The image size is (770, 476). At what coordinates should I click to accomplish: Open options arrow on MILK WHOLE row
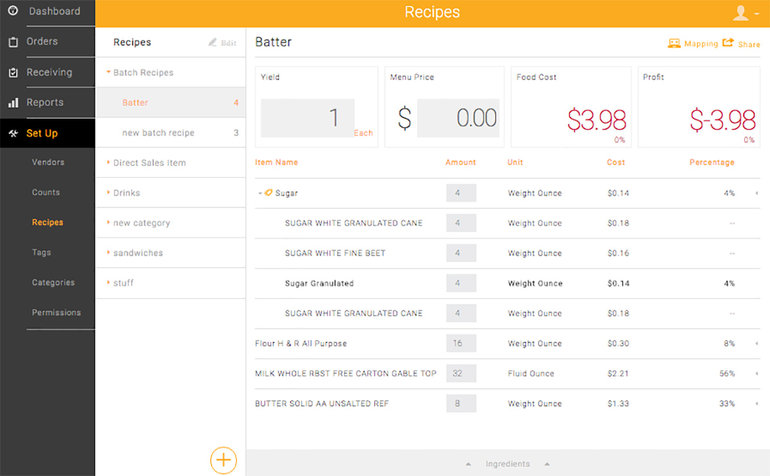click(756, 373)
